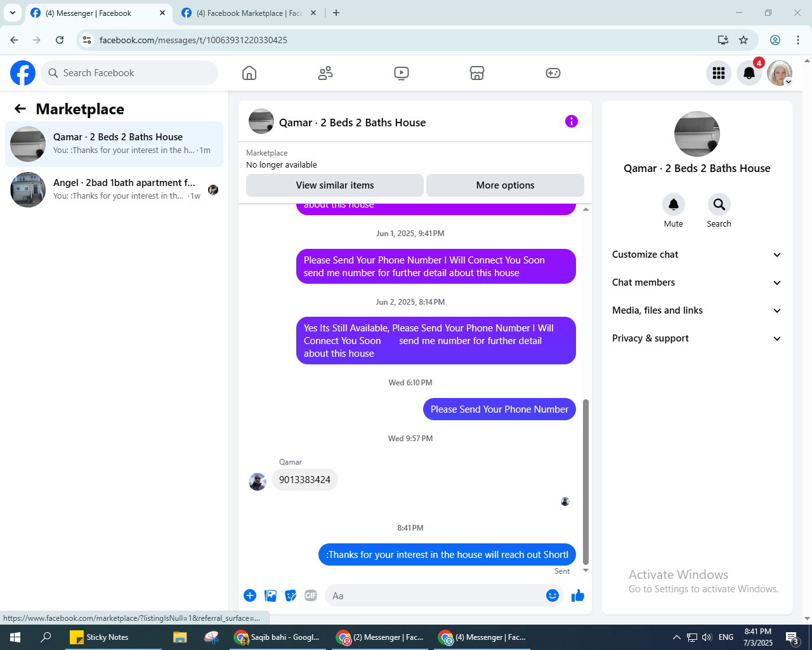Click chat scrollbar down arrow
The height and width of the screenshot is (650, 812).
pyautogui.click(x=586, y=571)
